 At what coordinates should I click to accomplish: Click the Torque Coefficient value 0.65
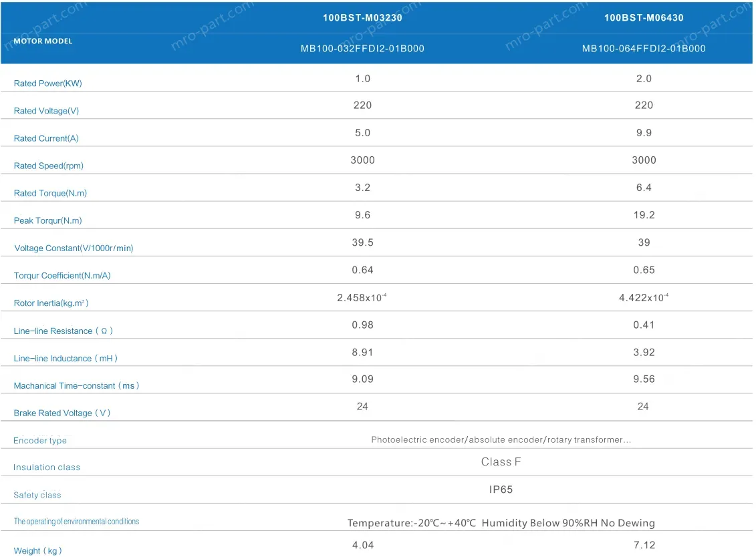click(x=644, y=270)
